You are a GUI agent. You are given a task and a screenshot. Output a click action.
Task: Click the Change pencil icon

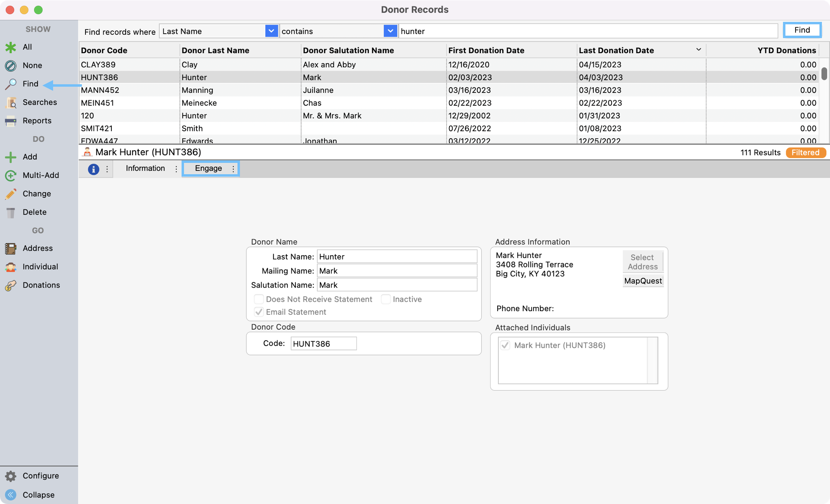click(11, 194)
